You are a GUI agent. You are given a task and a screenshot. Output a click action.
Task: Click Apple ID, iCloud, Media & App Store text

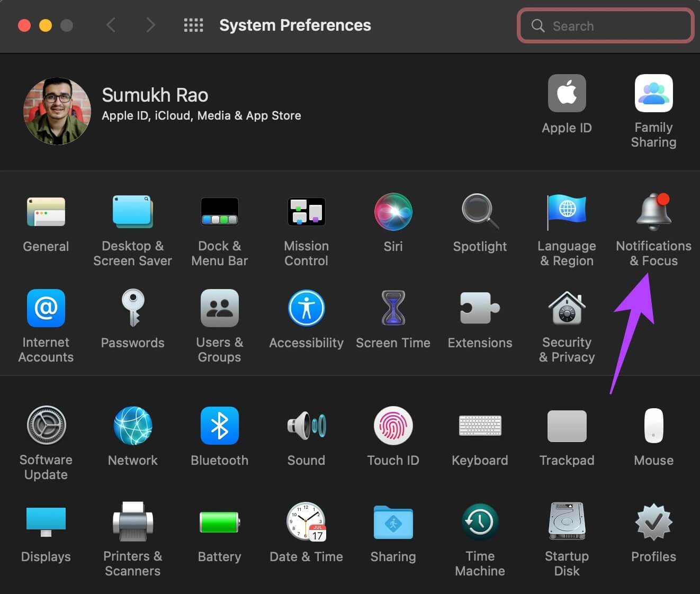coord(201,115)
